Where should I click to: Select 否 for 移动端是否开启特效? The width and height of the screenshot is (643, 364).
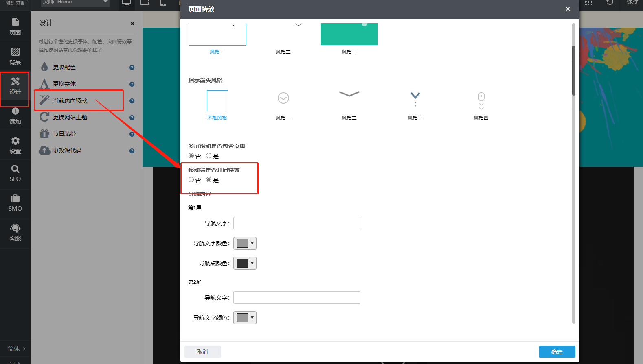click(191, 180)
